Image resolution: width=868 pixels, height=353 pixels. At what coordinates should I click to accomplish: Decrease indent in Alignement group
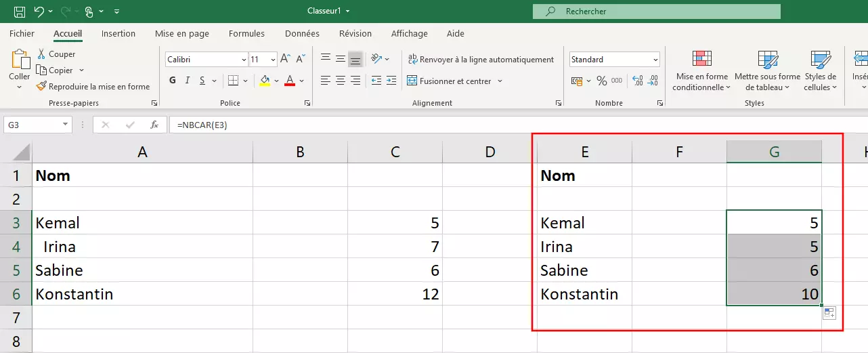pos(376,81)
